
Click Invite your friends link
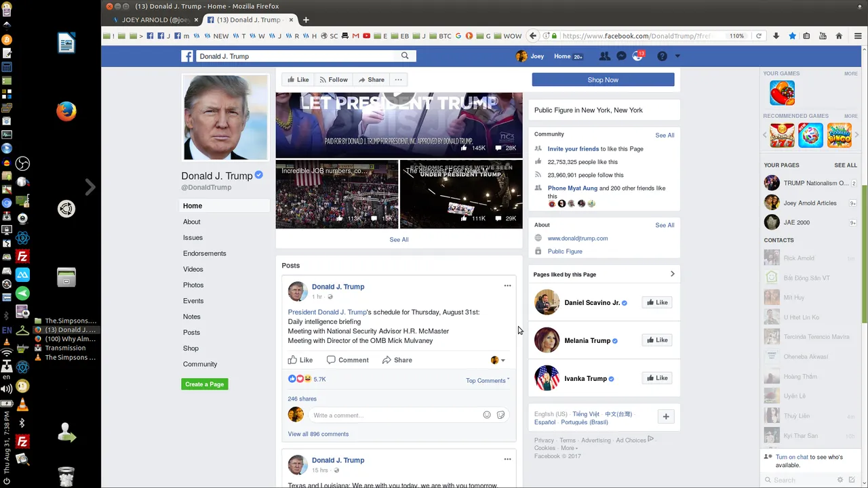573,149
